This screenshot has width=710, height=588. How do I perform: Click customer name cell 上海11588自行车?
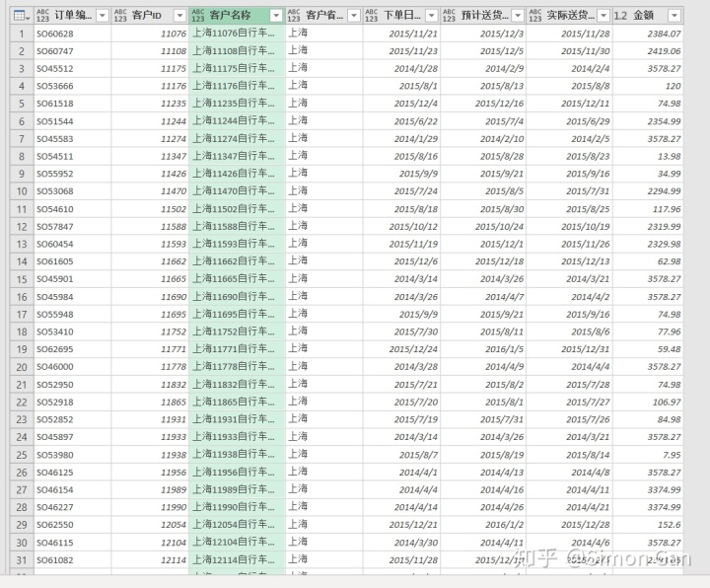click(237, 227)
